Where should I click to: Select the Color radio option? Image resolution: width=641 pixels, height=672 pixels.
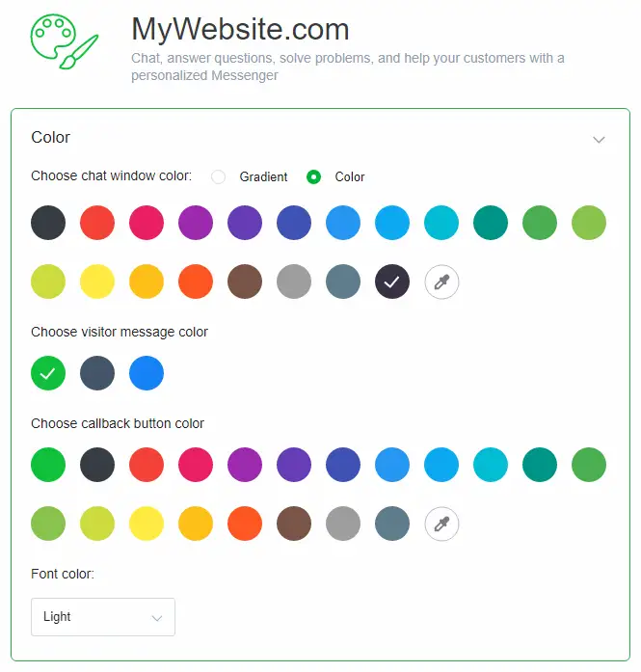click(313, 176)
